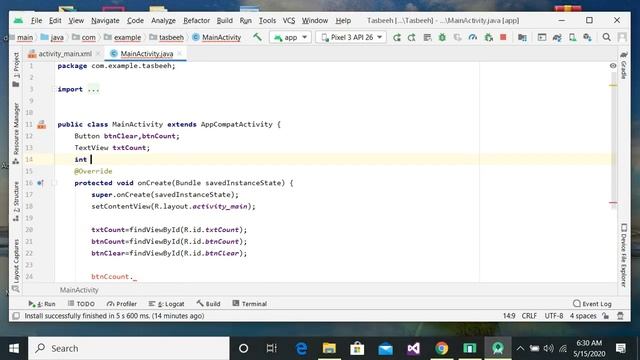Screen dimensions: 640x360
Task: Open the TODO tool window
Action: pos(81,304)
